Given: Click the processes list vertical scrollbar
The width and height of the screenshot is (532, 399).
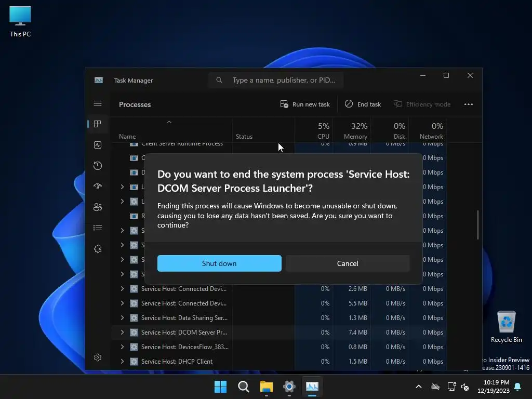Looking at the screenshot, I should click(478, 224).
